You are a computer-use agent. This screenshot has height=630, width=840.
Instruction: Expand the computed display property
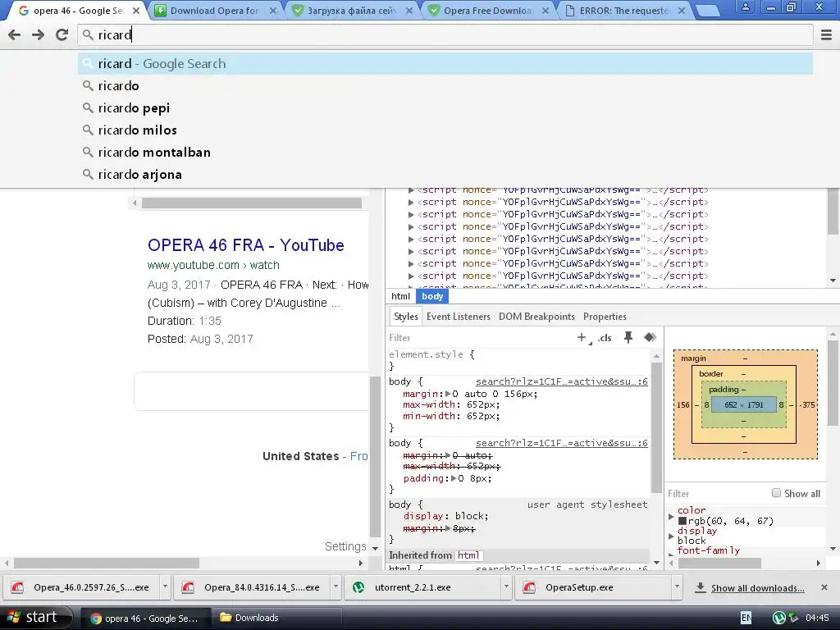[671, 536]
